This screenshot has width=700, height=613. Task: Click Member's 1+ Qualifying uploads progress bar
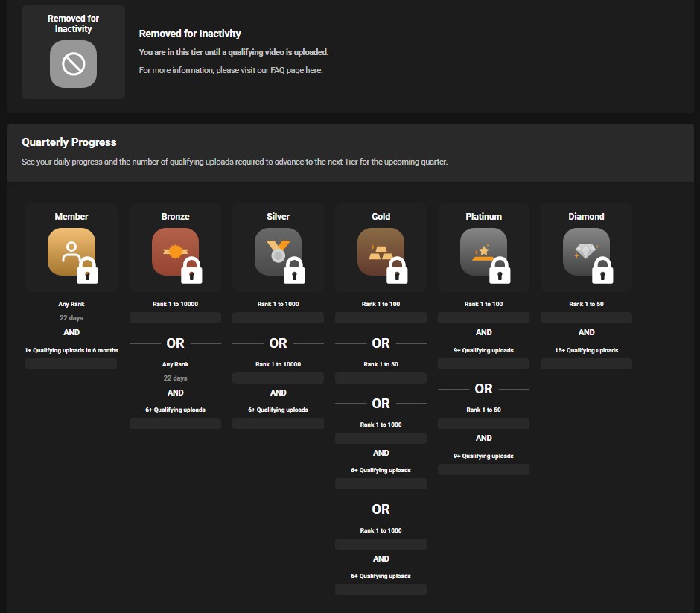[x=71, y=364]
